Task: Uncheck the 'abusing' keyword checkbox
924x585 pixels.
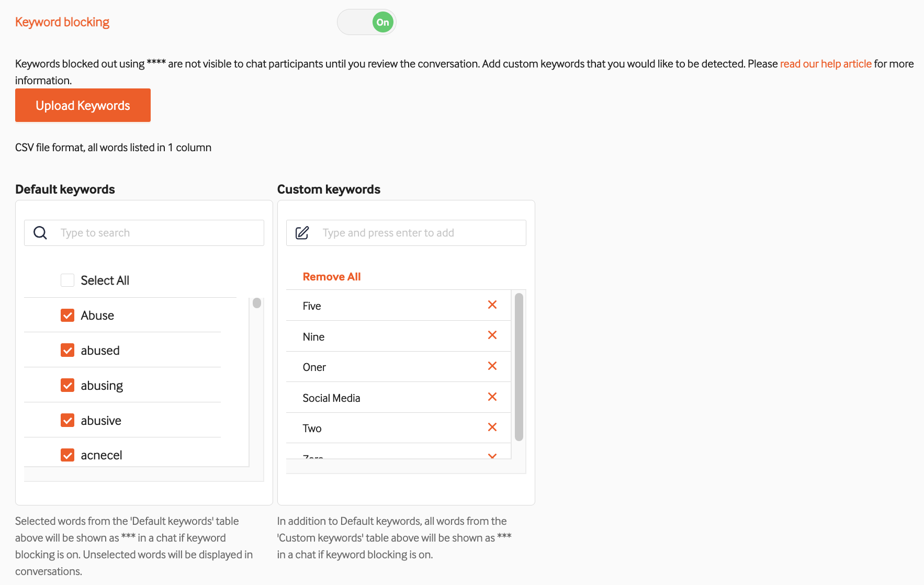Action: 67,385
